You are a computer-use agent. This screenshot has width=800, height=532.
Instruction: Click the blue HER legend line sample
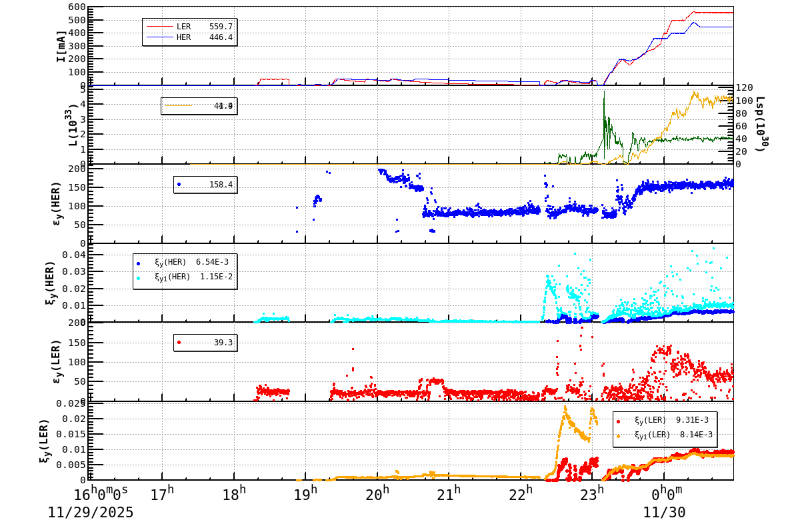pos(160,37)
